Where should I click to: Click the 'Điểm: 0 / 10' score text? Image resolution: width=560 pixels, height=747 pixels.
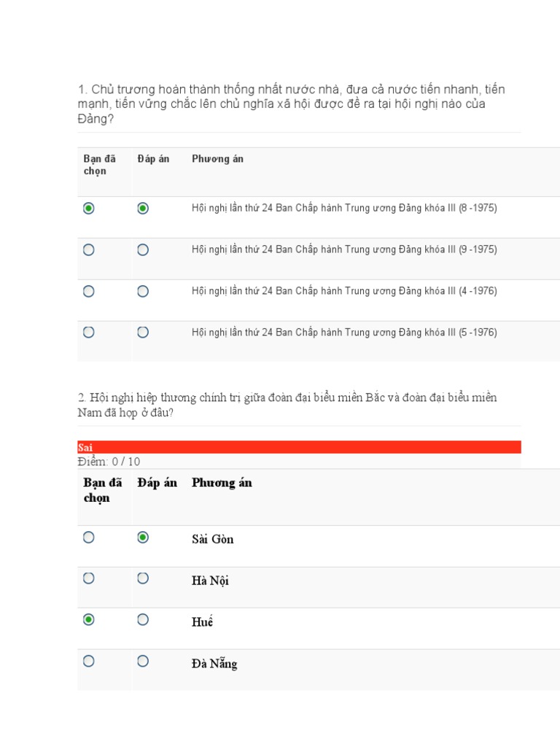(x=108, y=462)
